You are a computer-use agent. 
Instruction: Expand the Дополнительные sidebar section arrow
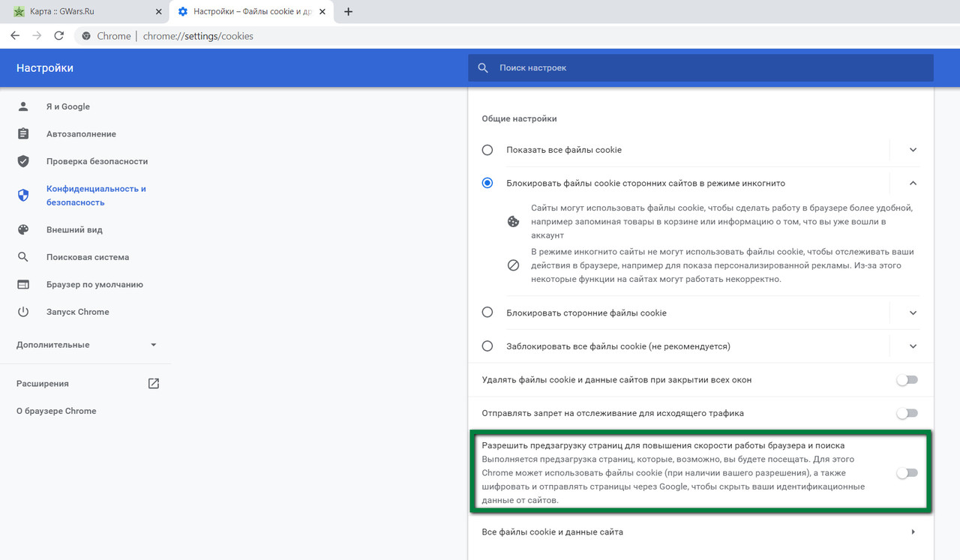(x=154, y=345)
